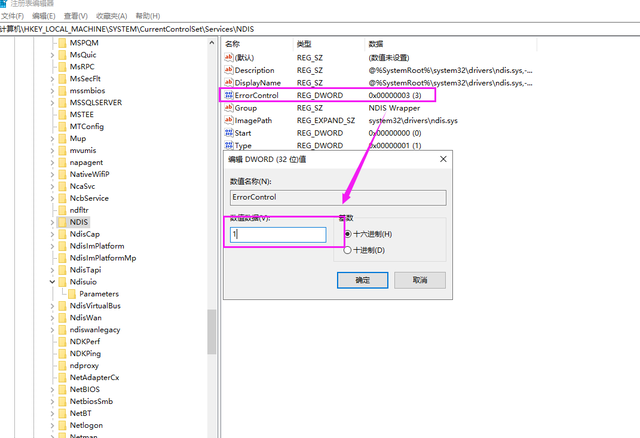Select the NdisTapi tree item
Viewport: 640px width, 438px height.
click(x=85, y=270)
